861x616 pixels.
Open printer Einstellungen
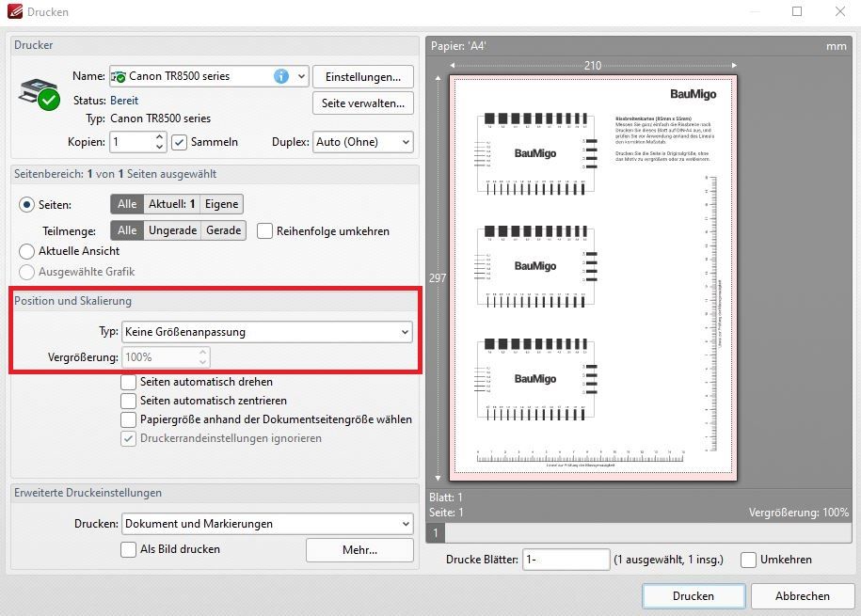coord(363,77)
